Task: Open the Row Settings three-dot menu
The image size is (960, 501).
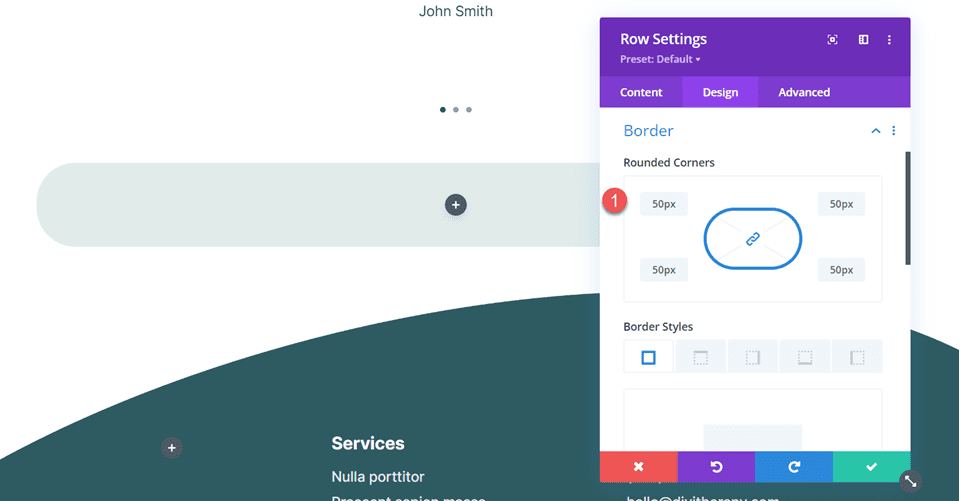Action: 889,40
